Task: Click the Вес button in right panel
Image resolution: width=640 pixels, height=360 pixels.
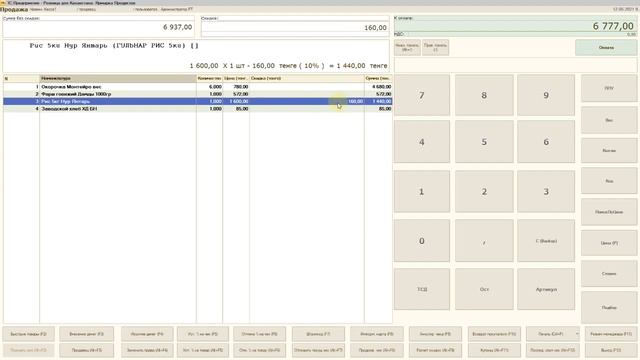Action: point(609,120)
